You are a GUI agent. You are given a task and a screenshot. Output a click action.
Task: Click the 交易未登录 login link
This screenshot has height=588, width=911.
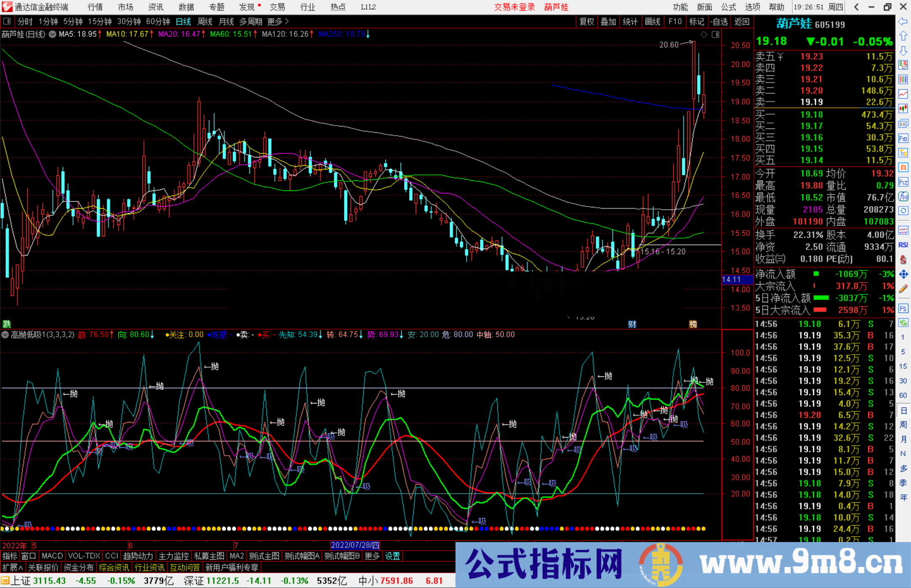pos(514,7)
